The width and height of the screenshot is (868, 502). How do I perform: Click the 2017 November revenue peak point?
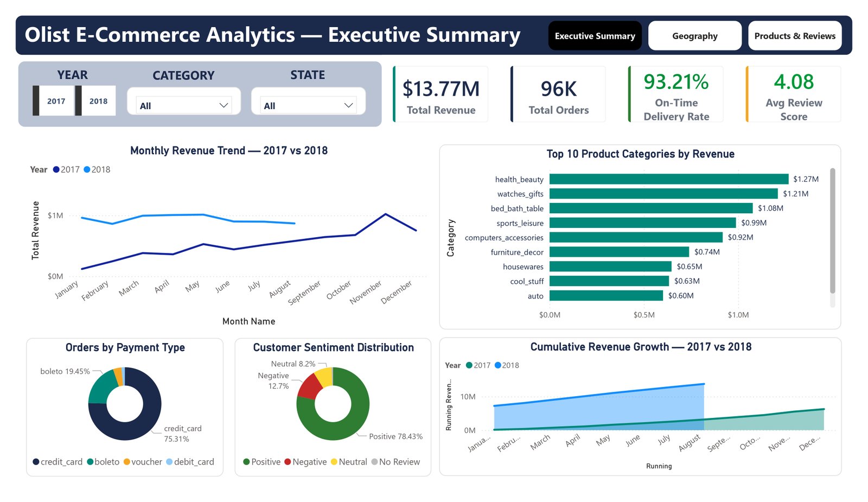tap(386, 214)
